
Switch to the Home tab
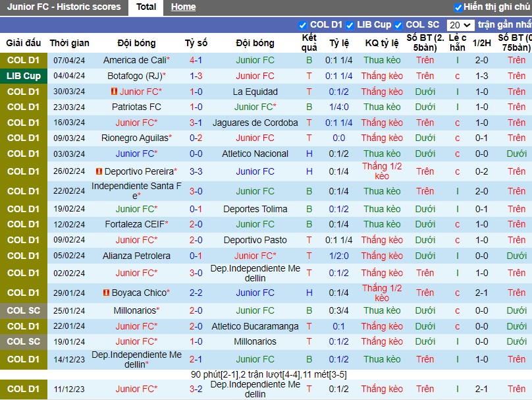[183, 7]
